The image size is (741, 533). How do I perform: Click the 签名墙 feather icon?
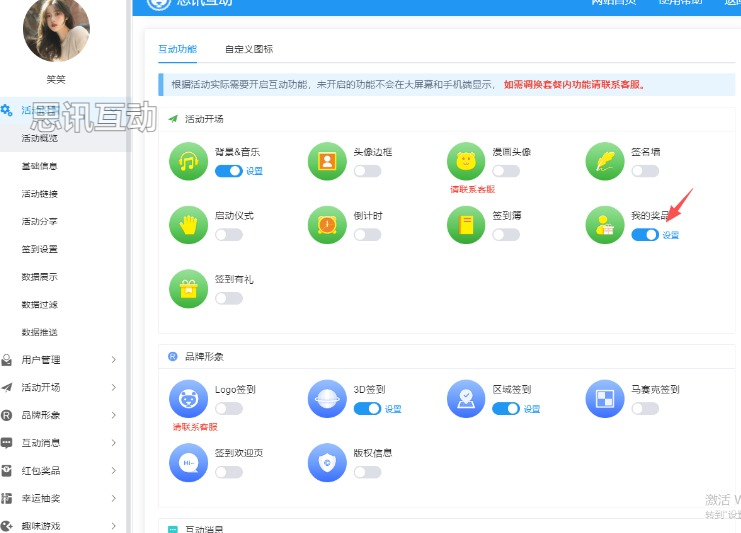click(605, 161)
